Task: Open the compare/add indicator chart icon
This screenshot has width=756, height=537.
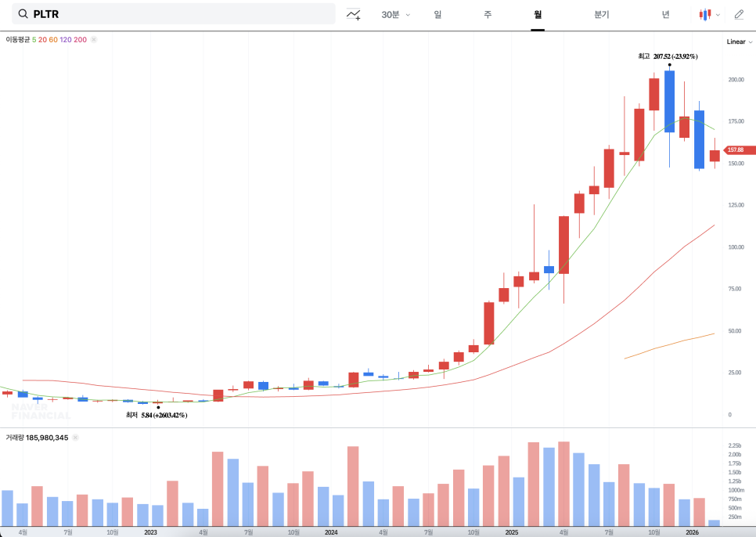Action: coord(354,14)
